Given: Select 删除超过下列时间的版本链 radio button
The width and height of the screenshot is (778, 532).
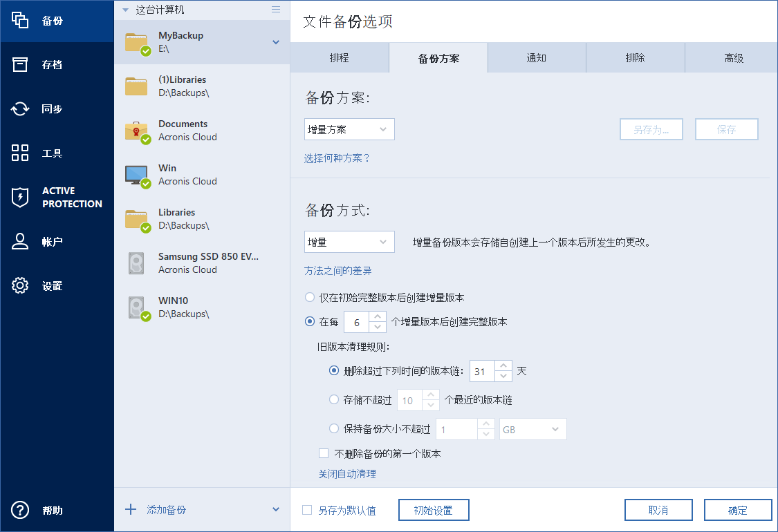Looking at the screenshot, I should tap(334, 371).
